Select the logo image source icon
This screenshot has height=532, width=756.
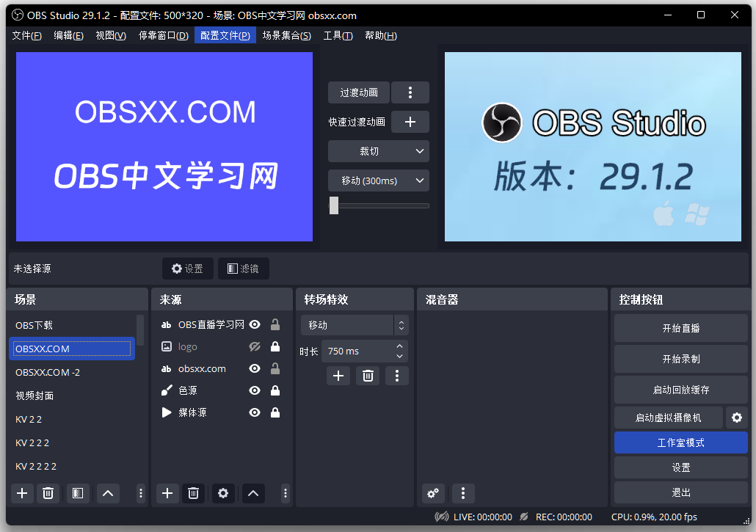167,346
